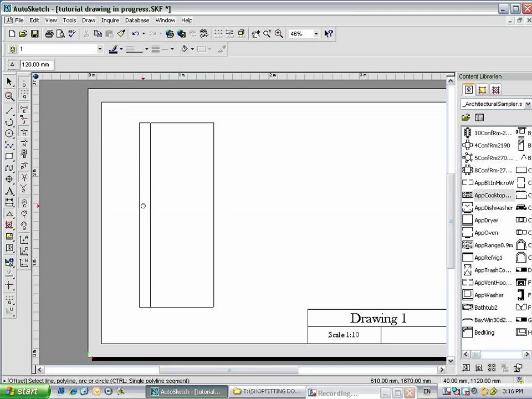
Task: Select the Circle drawing tool
Action: click(9, 133)
